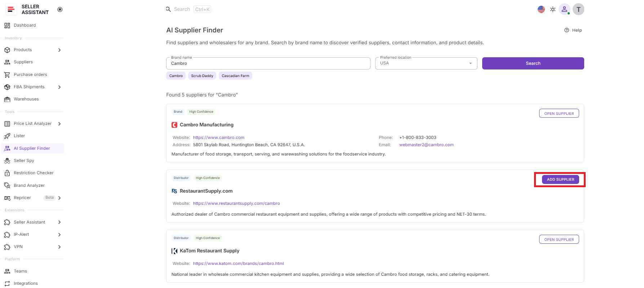
Task: Click the FBA Shipments package icon
Action: [7, 87]
